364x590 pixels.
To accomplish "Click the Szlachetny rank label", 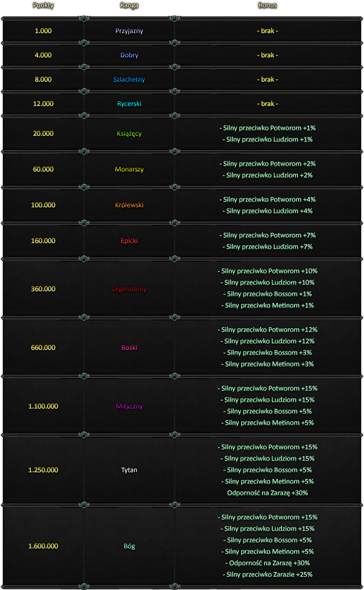I will tap(129, 79).
